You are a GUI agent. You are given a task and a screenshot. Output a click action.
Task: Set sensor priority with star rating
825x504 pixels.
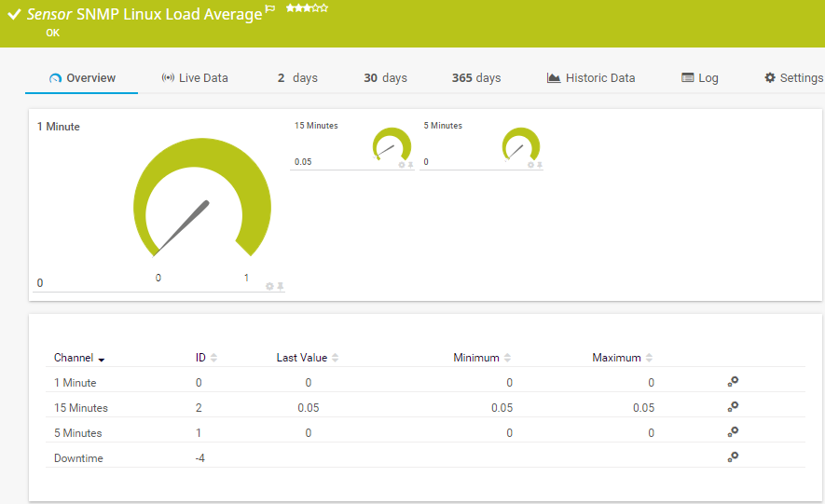(x=307, y=7)
